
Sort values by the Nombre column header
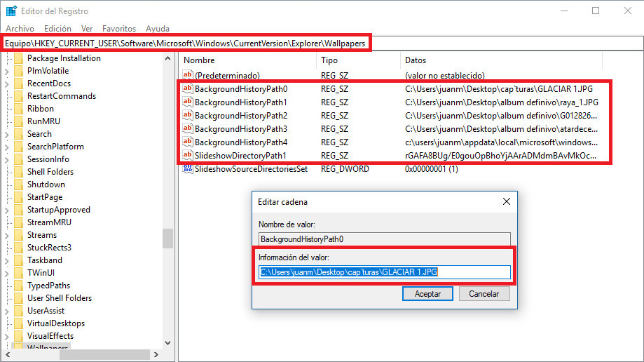(247, 60)
